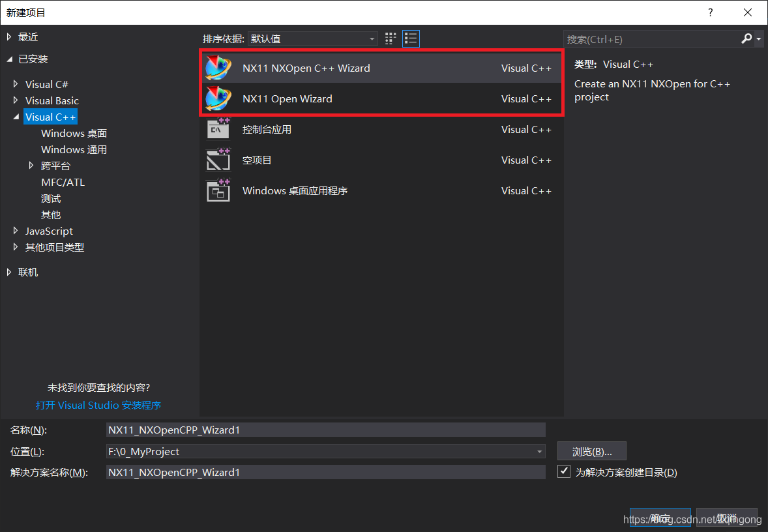This screenshot has width=768, height=532.
Task: Click the 控制台应用 template icon
Action: tap(218, 129)
